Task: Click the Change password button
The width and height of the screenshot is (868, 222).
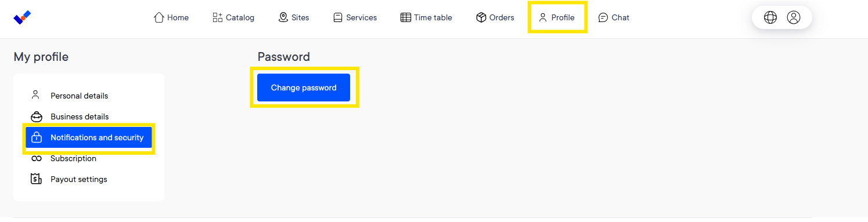Action: [x=304, y=88]
